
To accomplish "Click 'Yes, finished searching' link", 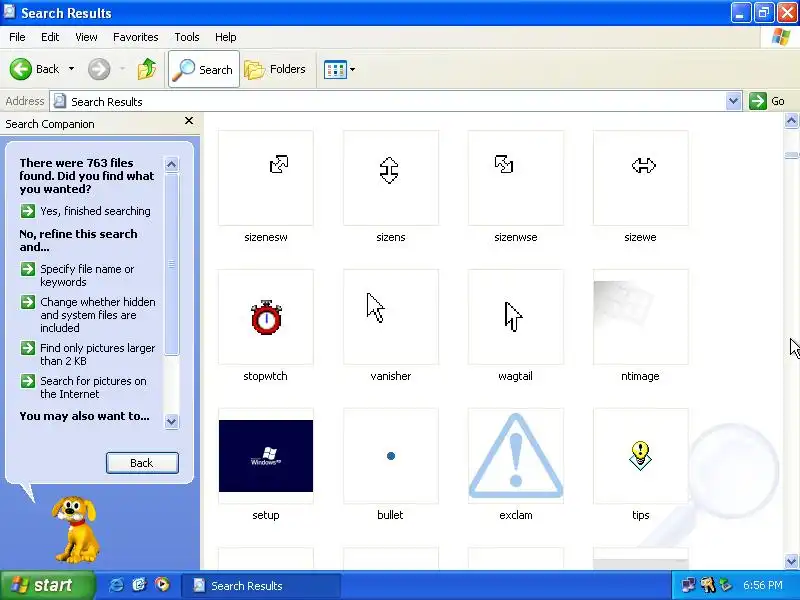I will click(x=95, y=211).
